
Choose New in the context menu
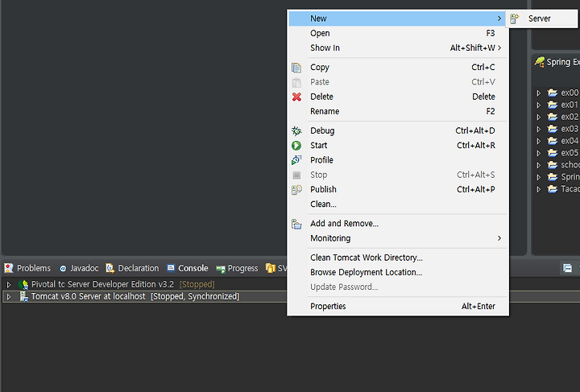(398, 19)
